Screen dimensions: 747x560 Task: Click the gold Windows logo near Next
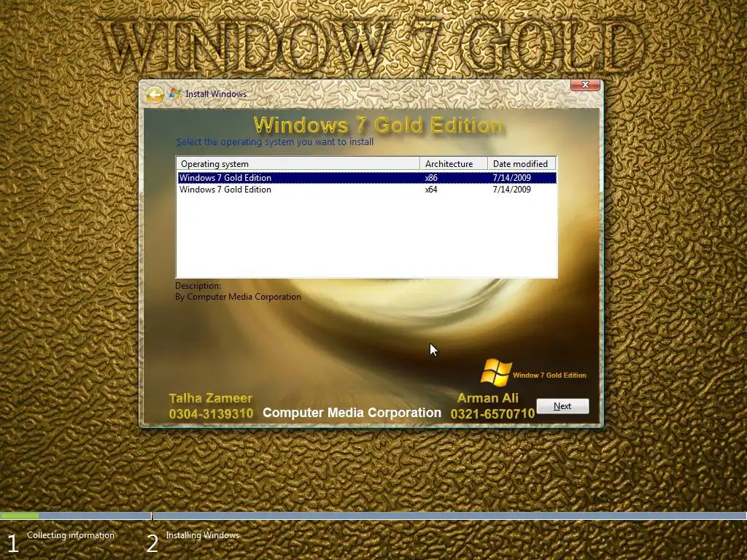[x=496, y=372]
